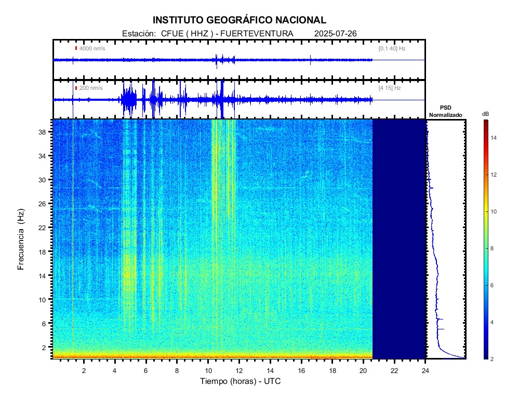Viewport: 532px width, 399px height.
Task: Click the 4000 nm/s scale label
Action: tap(92, 48)
